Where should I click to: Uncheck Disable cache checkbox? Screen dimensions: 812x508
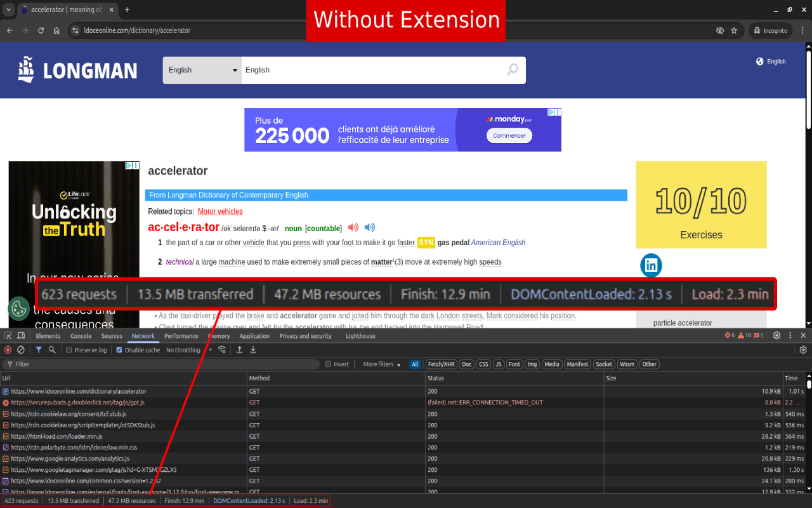click(x=119, y=350)
